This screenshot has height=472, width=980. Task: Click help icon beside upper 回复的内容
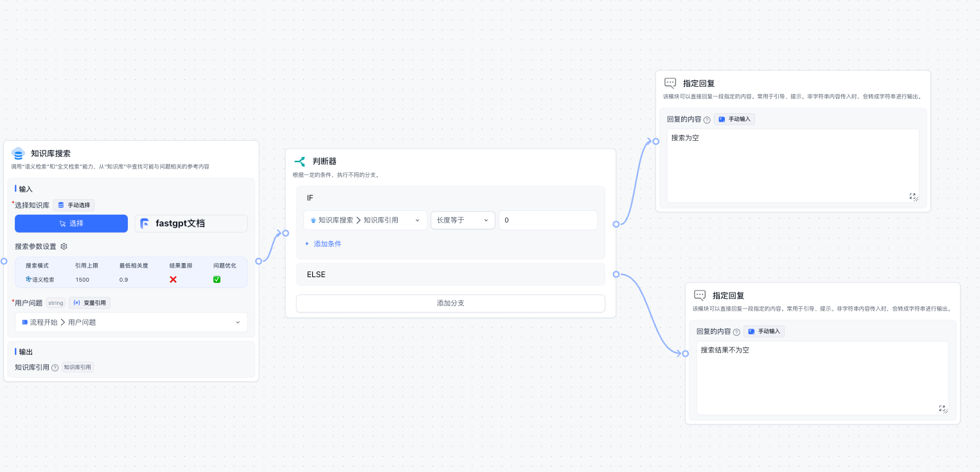pos(707,120)
